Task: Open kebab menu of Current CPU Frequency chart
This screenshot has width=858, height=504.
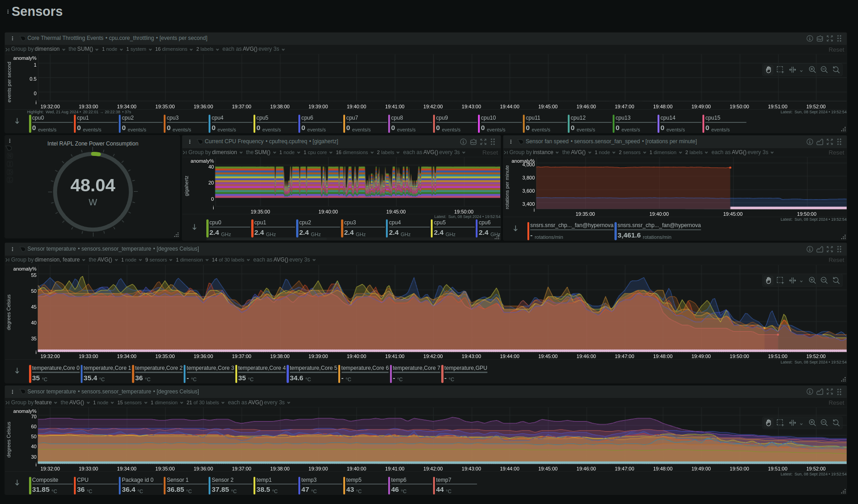Action: [x=190, y=142]
